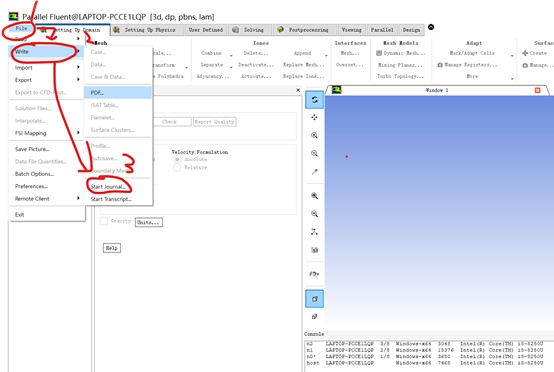The height and width of the screenshot is (372, 554).
Task: Expand the Import submenu arrow
Action: 78,67
